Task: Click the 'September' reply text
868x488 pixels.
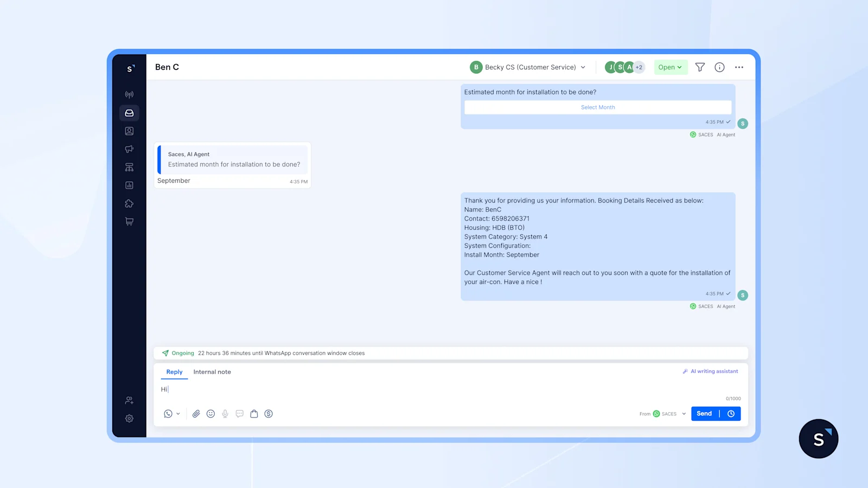Action: (174, 181)
